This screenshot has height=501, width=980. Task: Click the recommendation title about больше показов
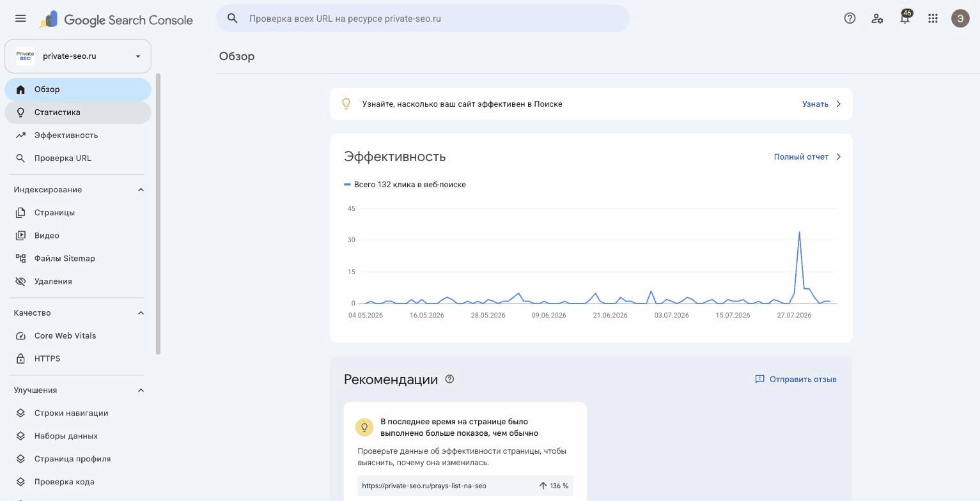[459, 428]
